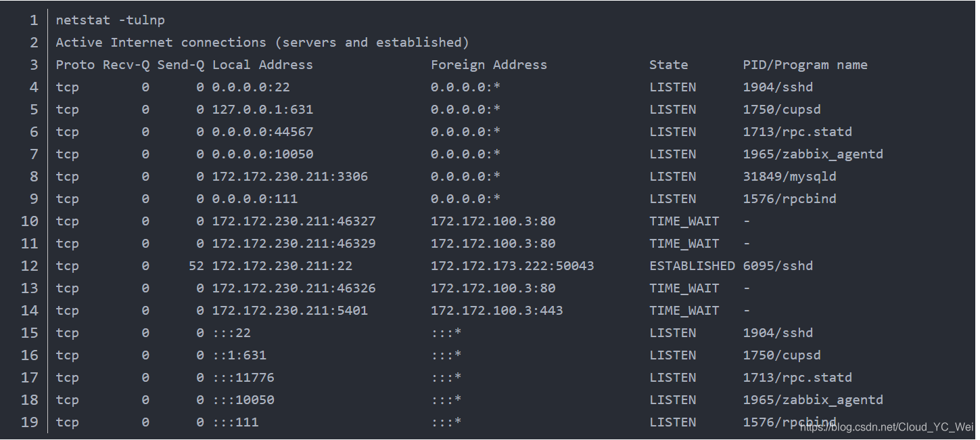This screenshot has height=440, width=980.
Task: Click the 'Local Address' column header
Action: (262, 65)
